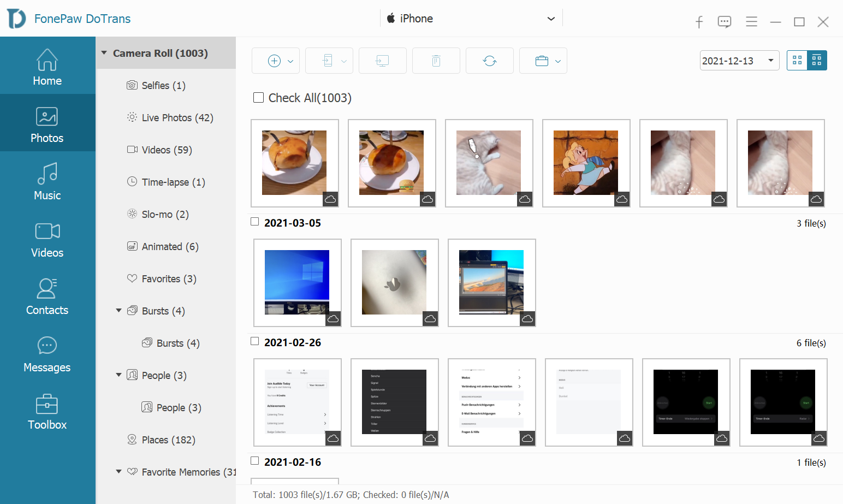Collapse the Favorite Memories group
Screen dimensions: 843x504
[119, 472]
